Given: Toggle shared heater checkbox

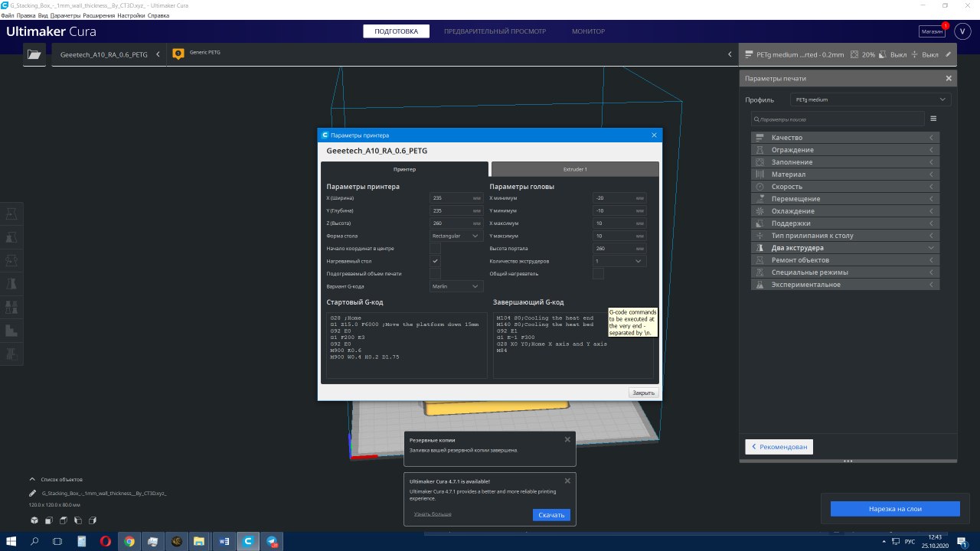Looking at the screenshot, I should click(598, 273).
